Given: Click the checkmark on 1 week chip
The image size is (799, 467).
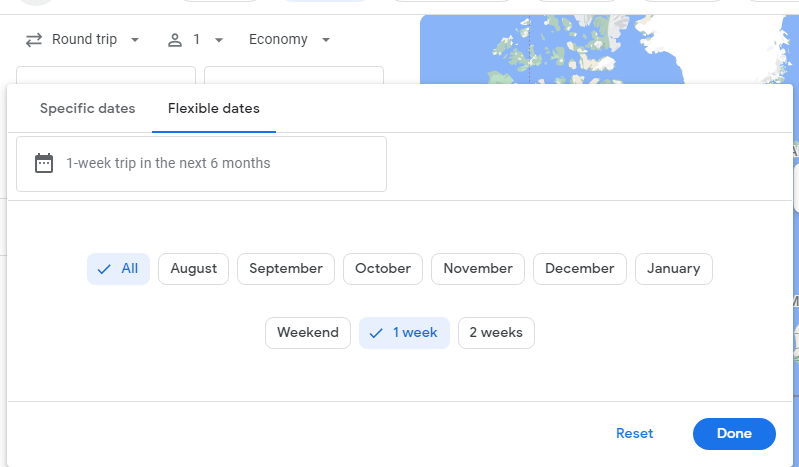Looking at the screenshot, I should point(376,333).
